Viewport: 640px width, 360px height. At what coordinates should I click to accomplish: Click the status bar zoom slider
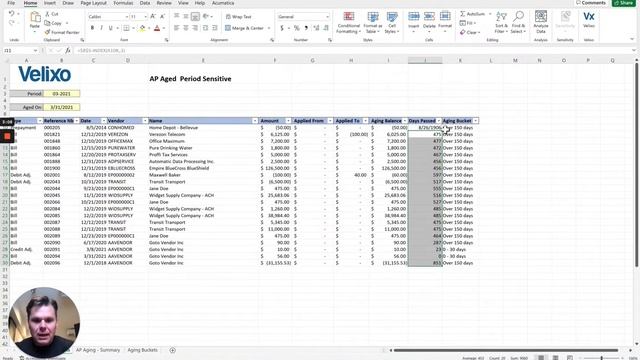click(x=601, y=358)
